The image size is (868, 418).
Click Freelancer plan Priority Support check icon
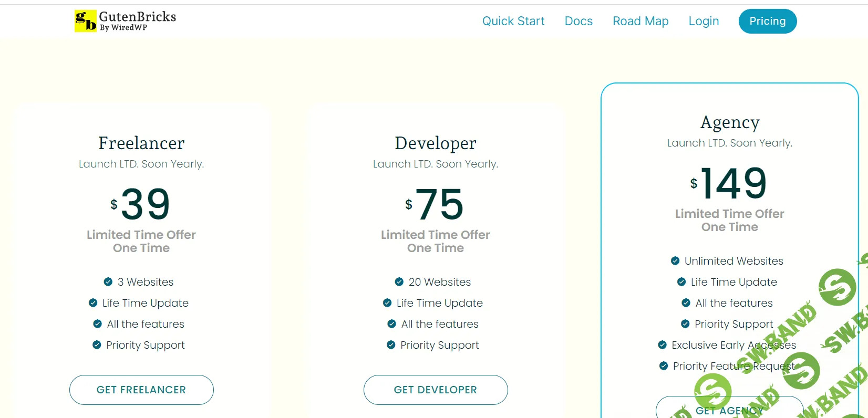97,345
